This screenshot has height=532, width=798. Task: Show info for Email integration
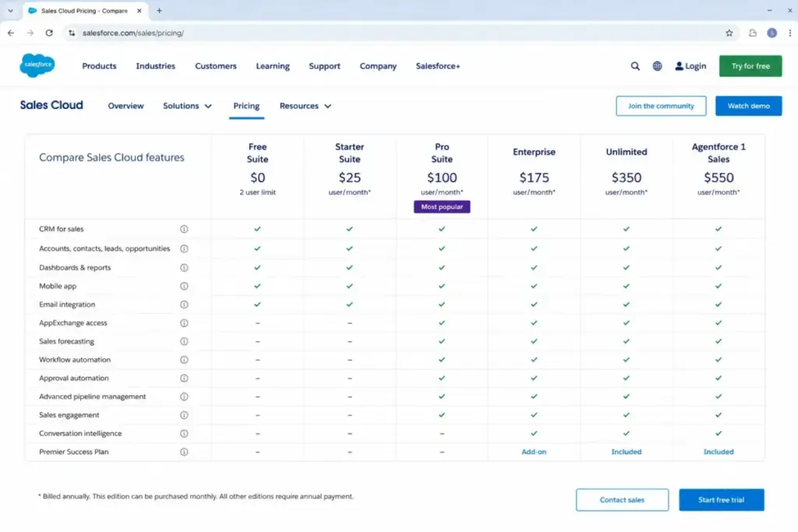[x=184, y=304]
